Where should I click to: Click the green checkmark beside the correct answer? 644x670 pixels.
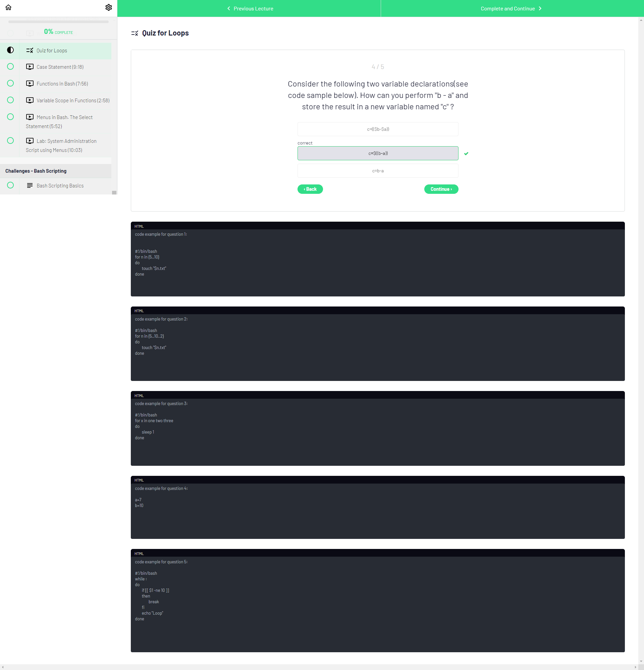[466, 154]
